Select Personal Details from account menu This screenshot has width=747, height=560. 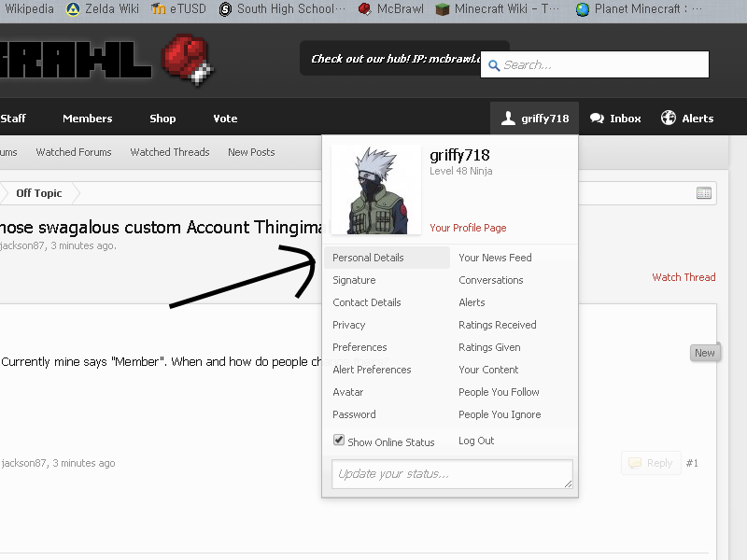click(368, 258)
